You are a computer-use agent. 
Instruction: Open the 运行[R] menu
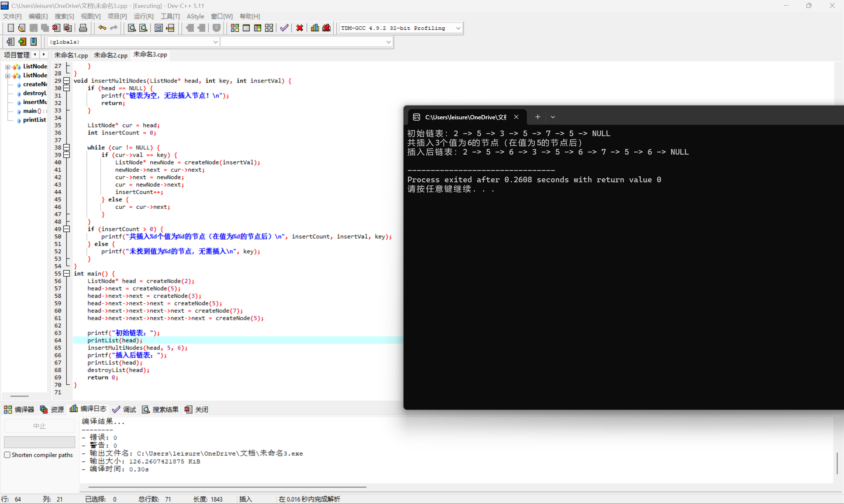coord(143,16)
